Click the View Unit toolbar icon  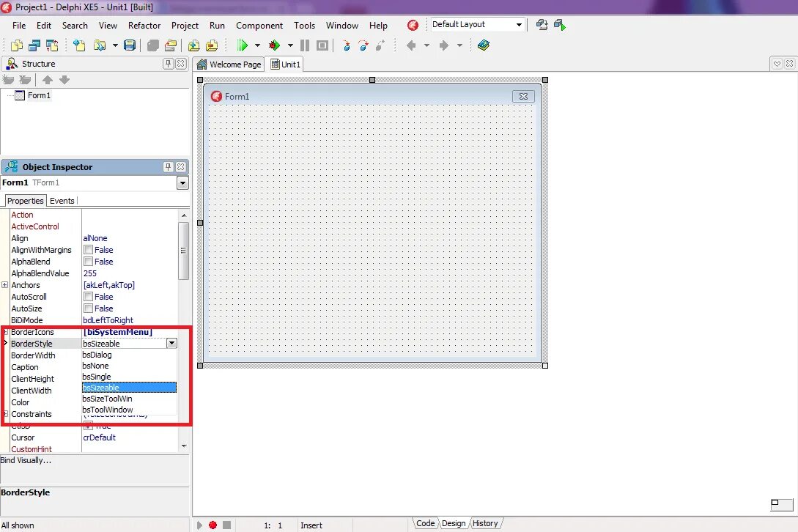pyautogui.click(x=16, y=45)
